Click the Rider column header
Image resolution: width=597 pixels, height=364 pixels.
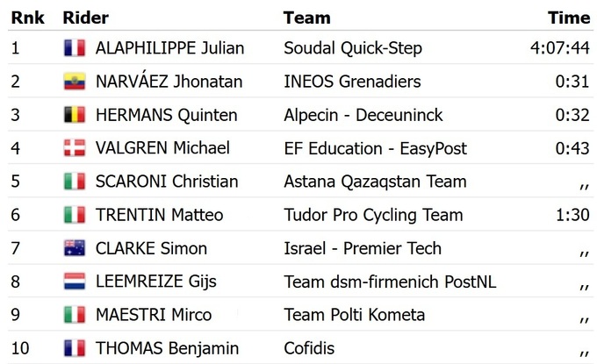click(84, 18)
